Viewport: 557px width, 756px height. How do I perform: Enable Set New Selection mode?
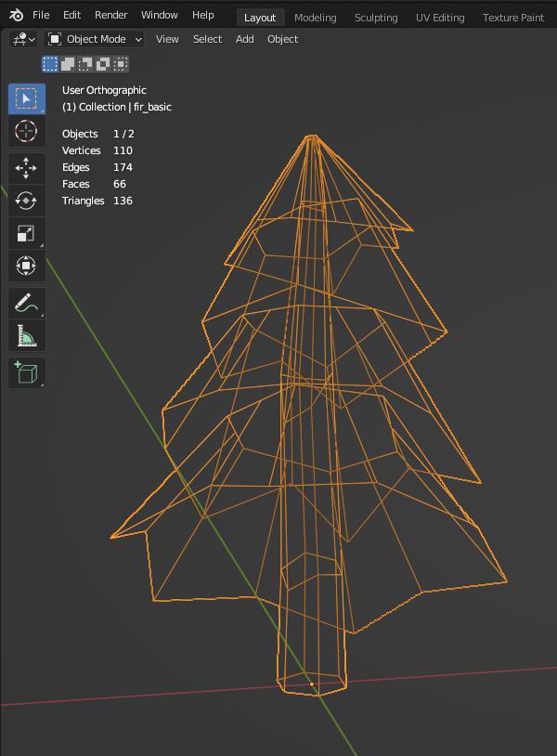click(50, 64)
